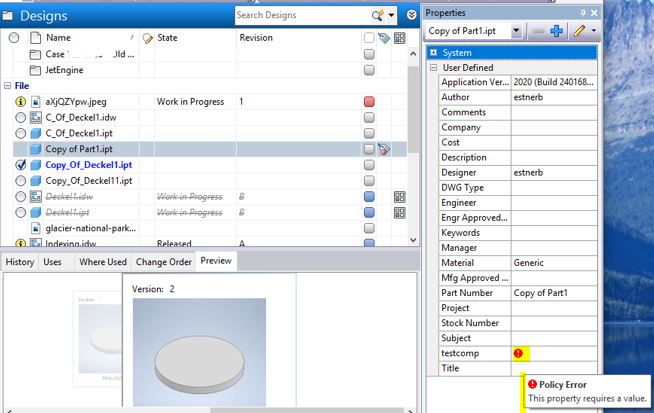Collapse the File group in designs list
The image size is (654, 413).
[7, 86]
